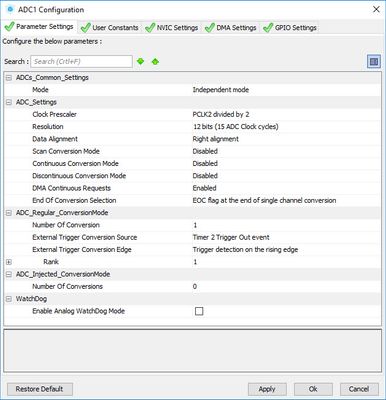The height and width of the screenshot is (400, 386).
Task: Switch to the NVIC Settings tab
Action: (x=172, y=28)
